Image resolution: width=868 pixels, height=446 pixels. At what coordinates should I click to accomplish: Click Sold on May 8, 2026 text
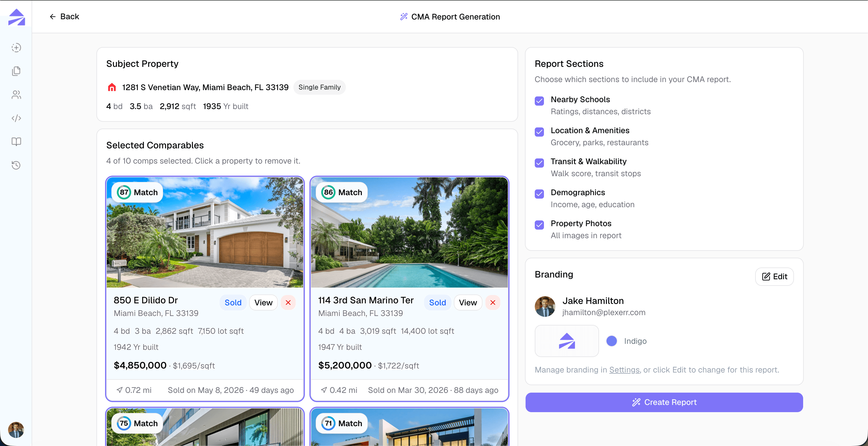coord(206,390)
